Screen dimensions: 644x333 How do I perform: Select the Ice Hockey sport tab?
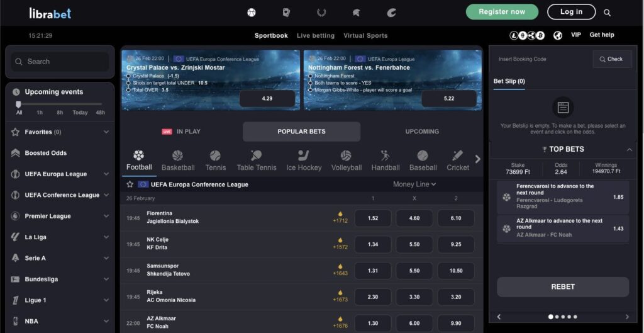click(x=304, y=161)
